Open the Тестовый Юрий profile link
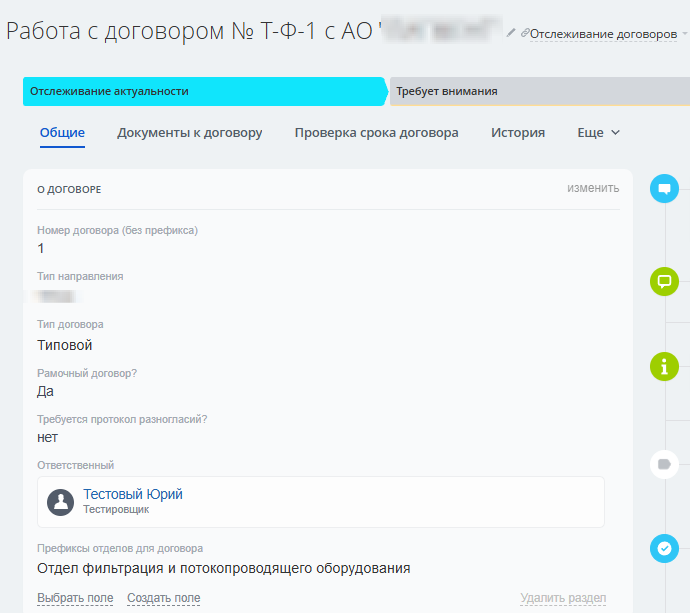The height and width of the screenshot is (613, 690). [x=133, y=494]
